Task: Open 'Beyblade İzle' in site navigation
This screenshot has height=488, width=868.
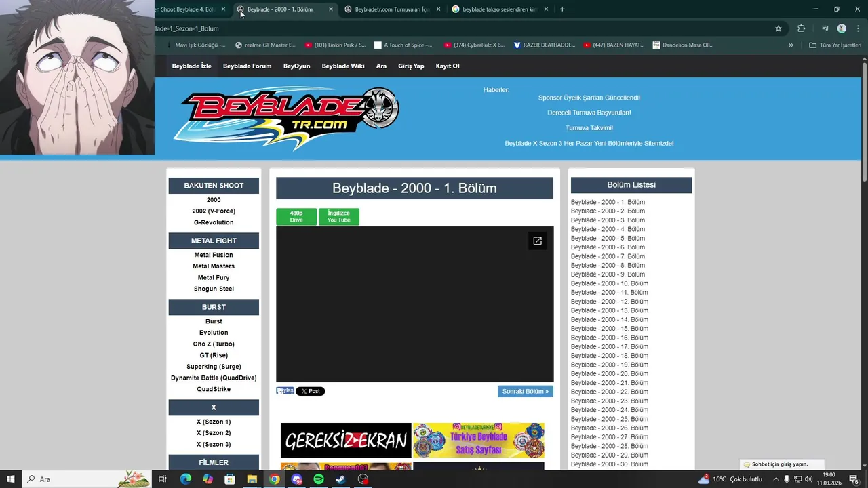Action: click(191, 66)
